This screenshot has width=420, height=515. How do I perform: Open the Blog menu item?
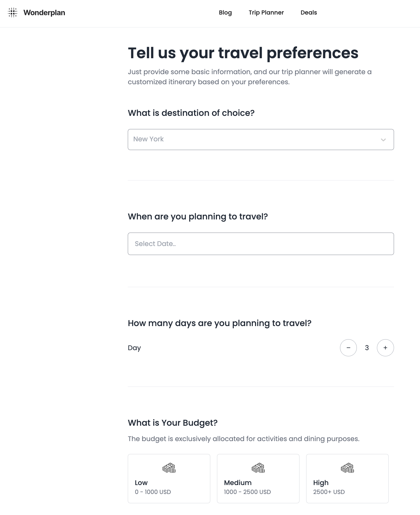point(225,13)
